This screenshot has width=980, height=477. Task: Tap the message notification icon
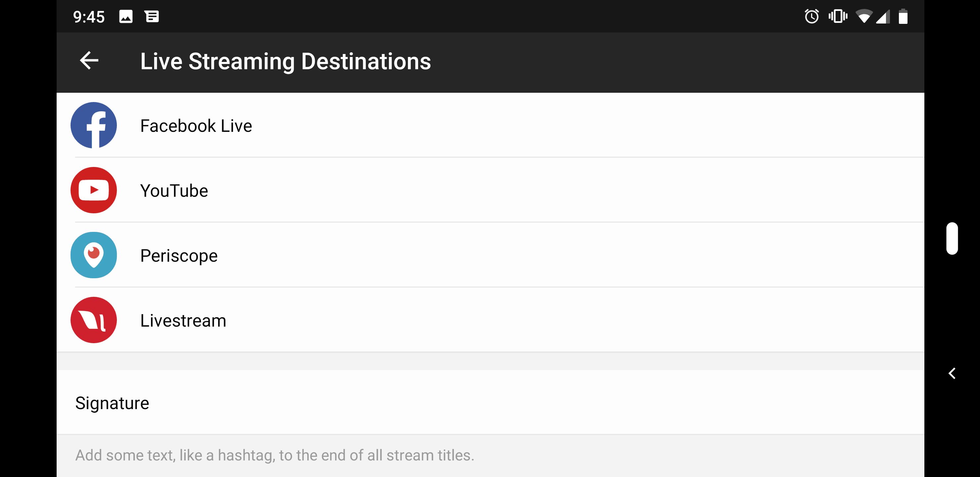pyautogui.click(x=151, y=17)
